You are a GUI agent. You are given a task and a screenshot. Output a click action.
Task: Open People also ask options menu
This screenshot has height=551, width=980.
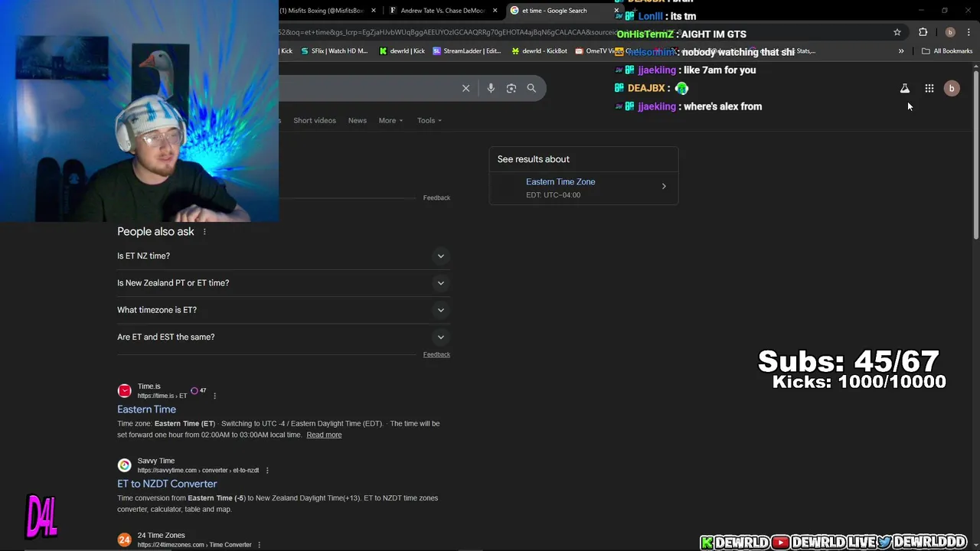[x=204, y=232]
